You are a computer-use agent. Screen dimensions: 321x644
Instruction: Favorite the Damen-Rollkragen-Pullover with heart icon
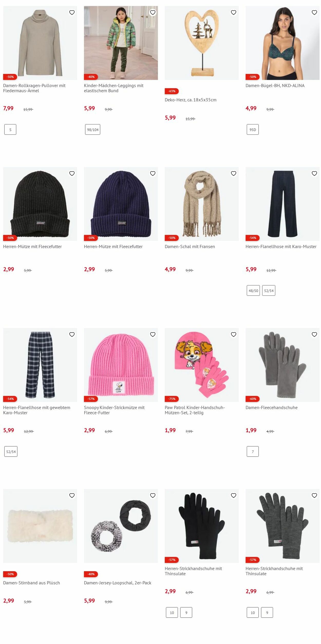coord(72,12)
